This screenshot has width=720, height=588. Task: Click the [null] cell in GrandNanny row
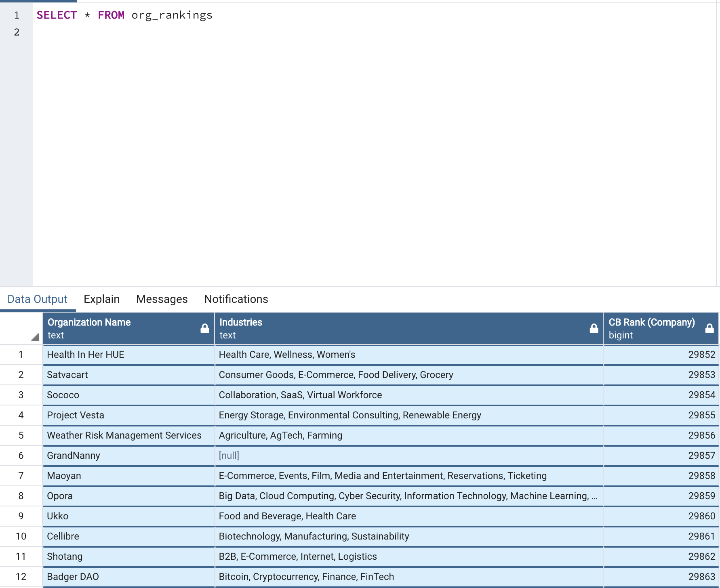(x=229, y=456)
